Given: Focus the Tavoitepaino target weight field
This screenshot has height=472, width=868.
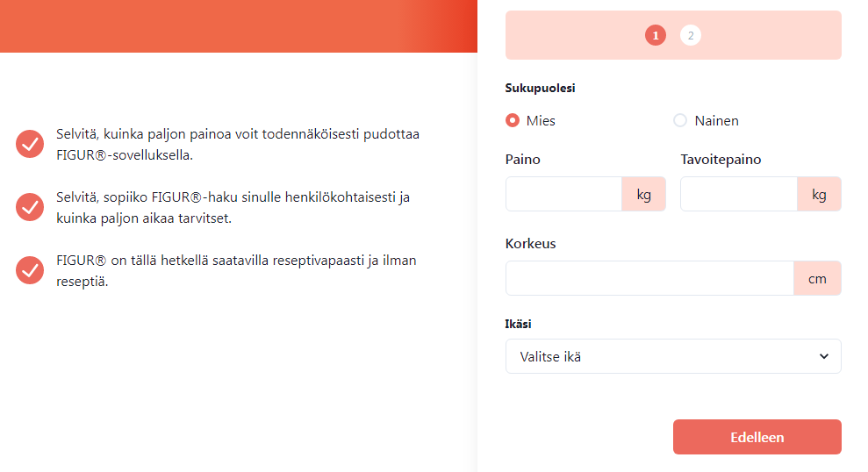Looking at the screenshot, I should tap(739, 194).
